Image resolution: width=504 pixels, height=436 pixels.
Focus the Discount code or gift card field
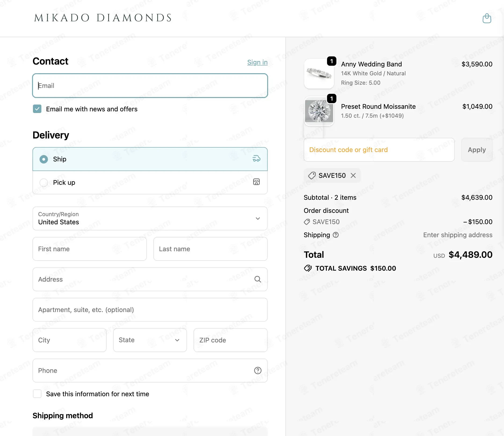379,150
